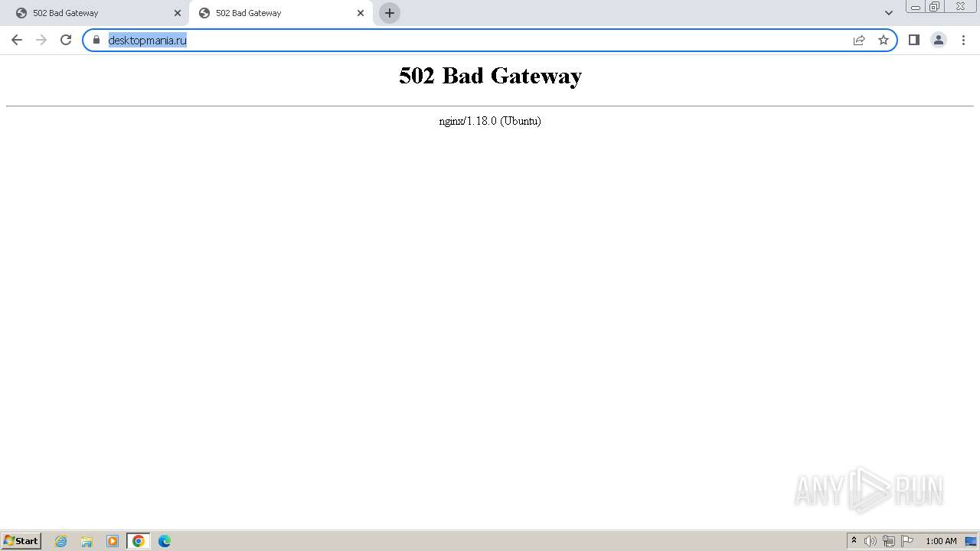
Task: Click the Chrome taskbar icon
Action: pyautogui.click(x=139, y=541)
